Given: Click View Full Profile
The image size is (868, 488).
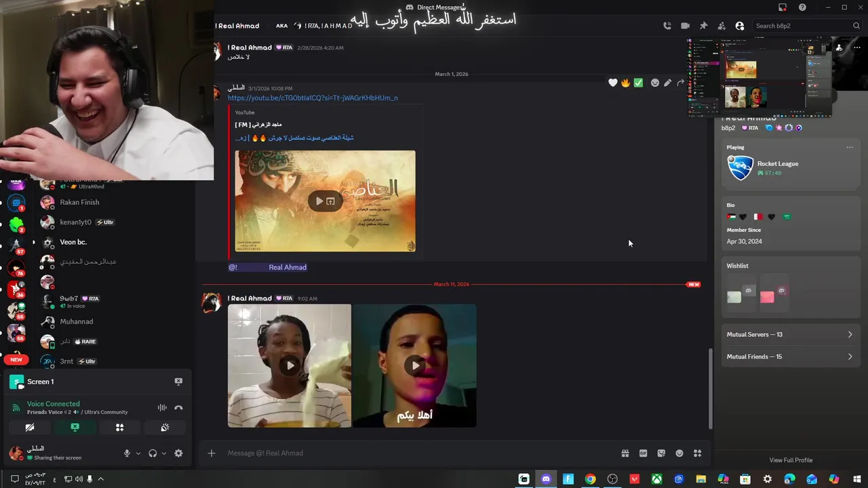Looking at the screenshot, I should (x=791, y=460).
